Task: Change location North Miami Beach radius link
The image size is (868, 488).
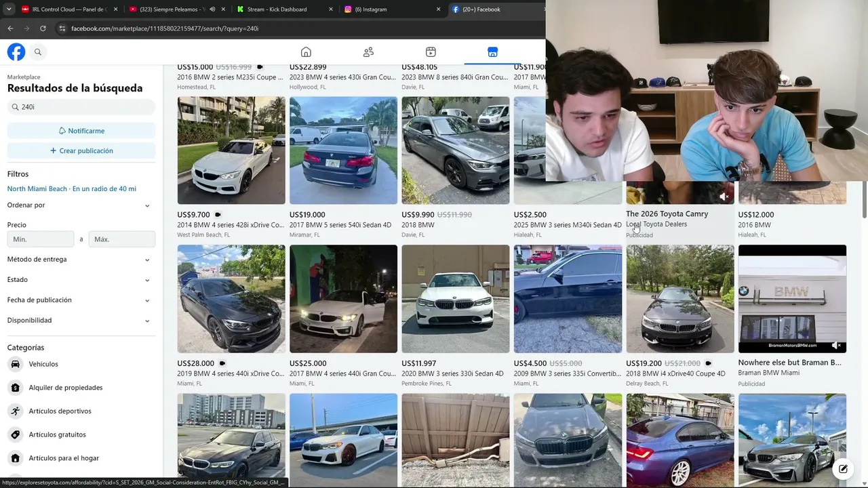Action: 72,189
